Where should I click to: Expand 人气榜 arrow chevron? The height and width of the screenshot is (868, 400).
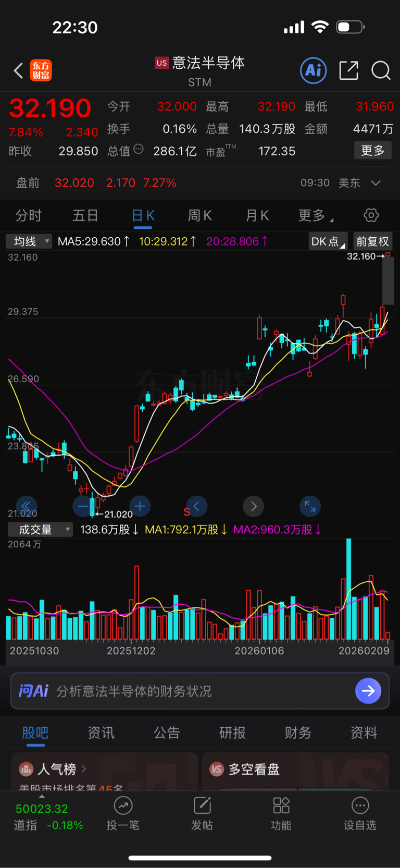pos(83,769)
